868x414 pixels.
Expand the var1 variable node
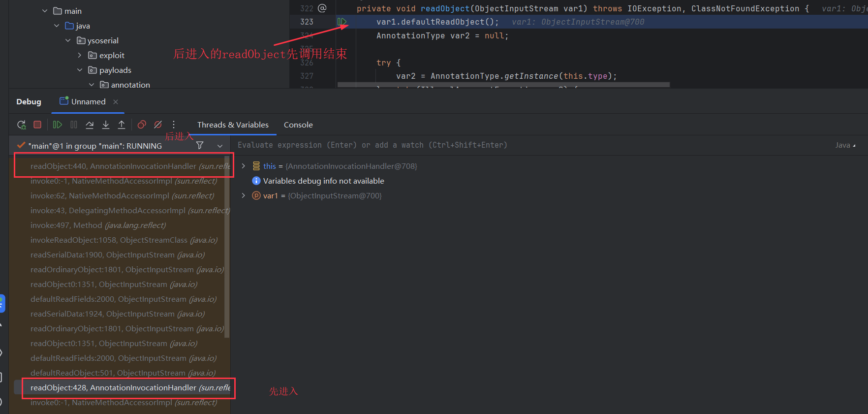click(243, 195)
